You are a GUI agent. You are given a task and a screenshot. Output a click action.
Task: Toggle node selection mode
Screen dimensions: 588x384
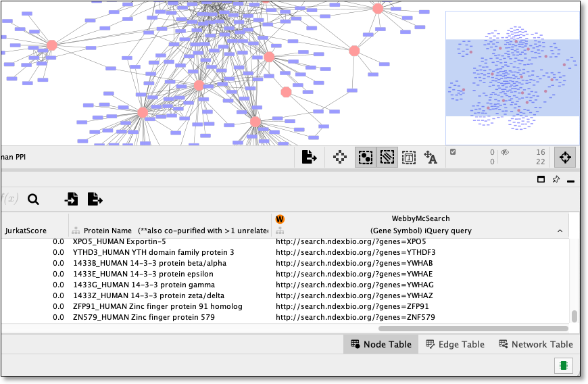365,157
